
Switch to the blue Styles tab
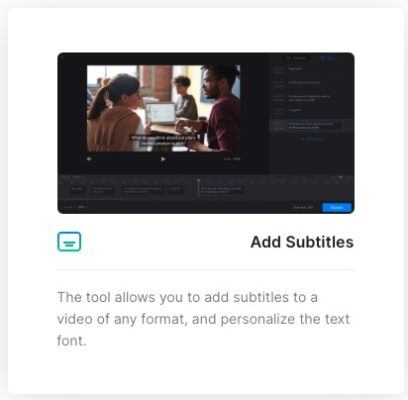tap(328, 58)
